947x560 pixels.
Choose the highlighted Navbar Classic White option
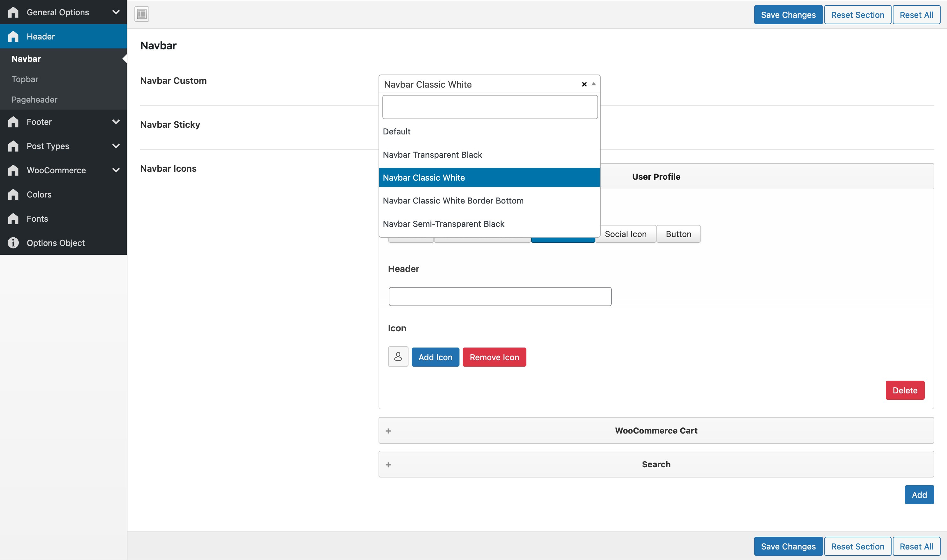(489, 177)
